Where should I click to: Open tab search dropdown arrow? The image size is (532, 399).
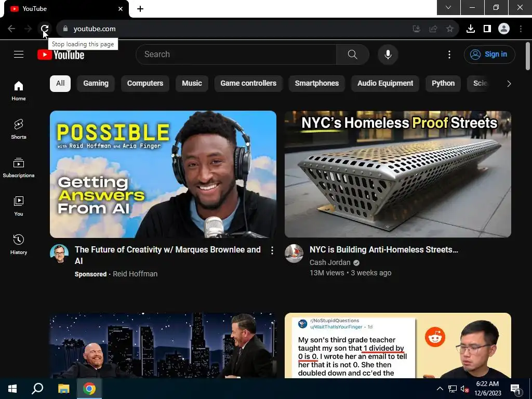[448, 7]
